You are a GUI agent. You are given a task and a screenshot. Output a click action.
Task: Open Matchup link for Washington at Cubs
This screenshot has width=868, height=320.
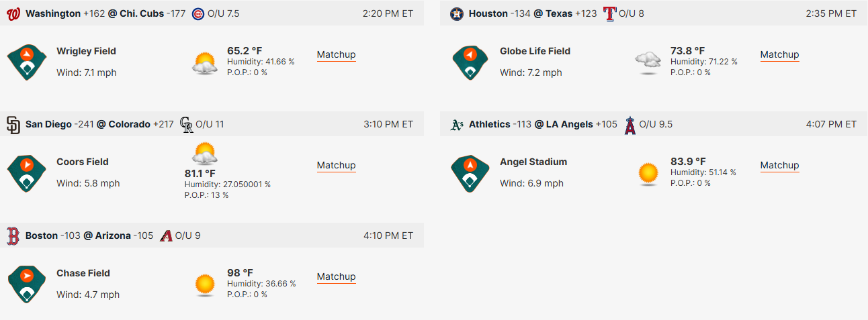pyautogui.click(x=336, y=54)
